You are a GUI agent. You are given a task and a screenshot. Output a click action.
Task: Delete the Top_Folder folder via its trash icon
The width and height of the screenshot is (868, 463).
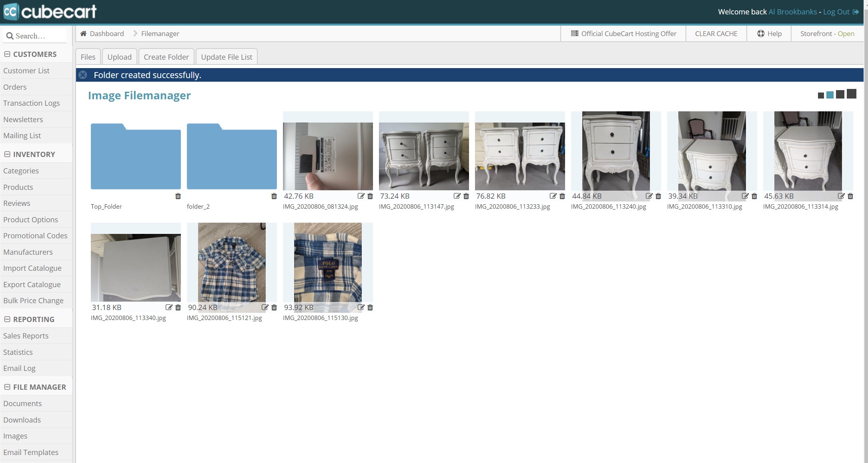click(x=178, y=196)
